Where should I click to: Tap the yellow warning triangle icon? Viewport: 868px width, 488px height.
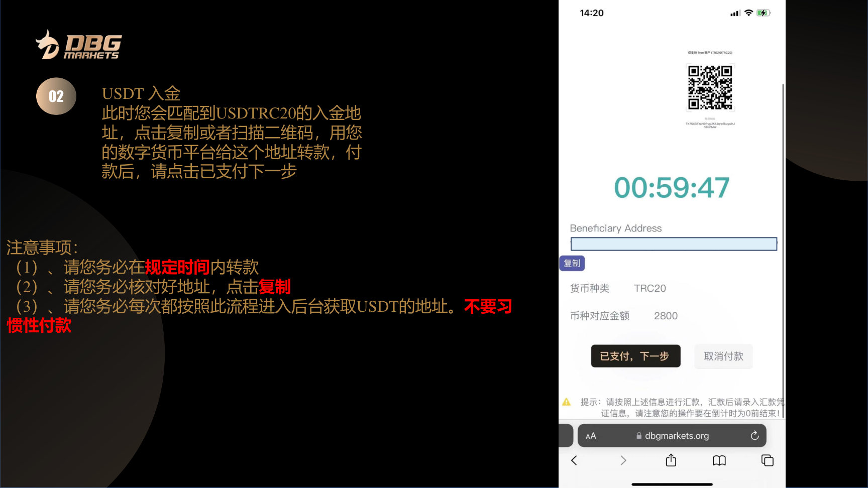coord(566,402)
